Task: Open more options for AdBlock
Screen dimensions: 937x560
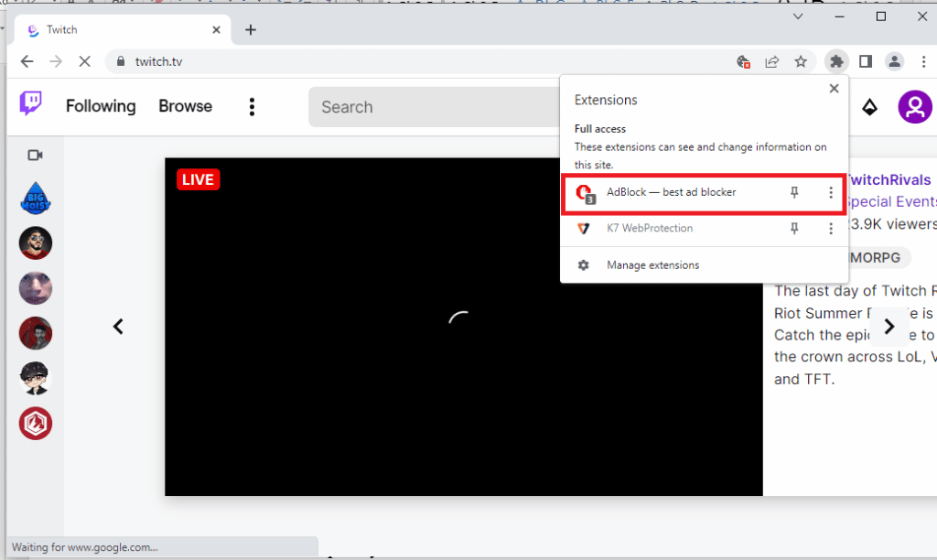Action: pyautogui.click(x=831, y=192)
